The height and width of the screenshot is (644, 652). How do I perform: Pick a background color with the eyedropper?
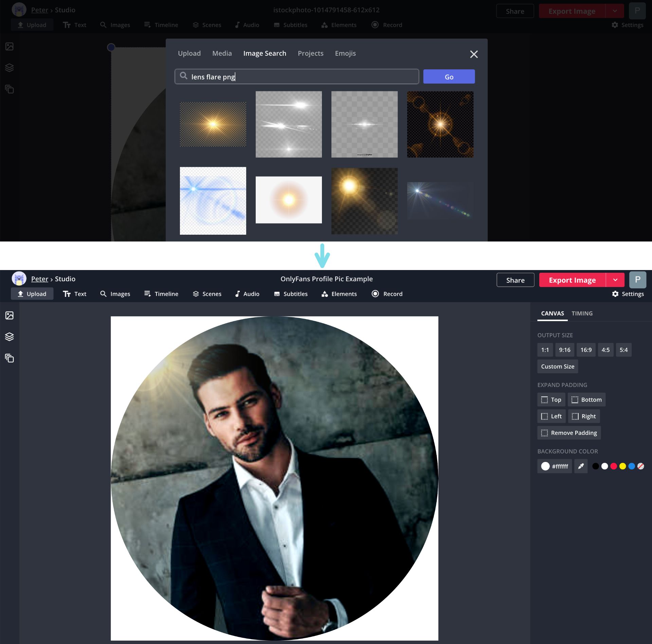pyautogui.click(x=581, y=466)
